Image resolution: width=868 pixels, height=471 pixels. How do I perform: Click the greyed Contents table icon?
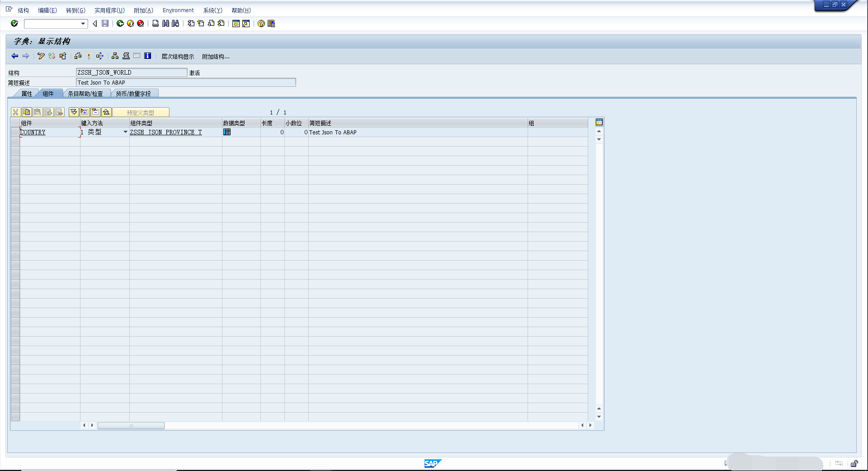pos(137,56)
